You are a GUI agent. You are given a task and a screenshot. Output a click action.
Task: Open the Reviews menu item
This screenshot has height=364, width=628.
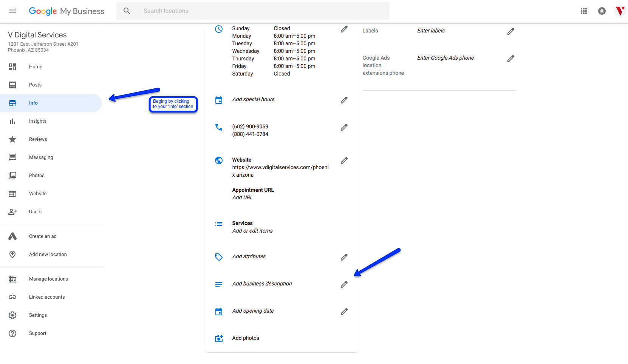[x=38, y=139]
